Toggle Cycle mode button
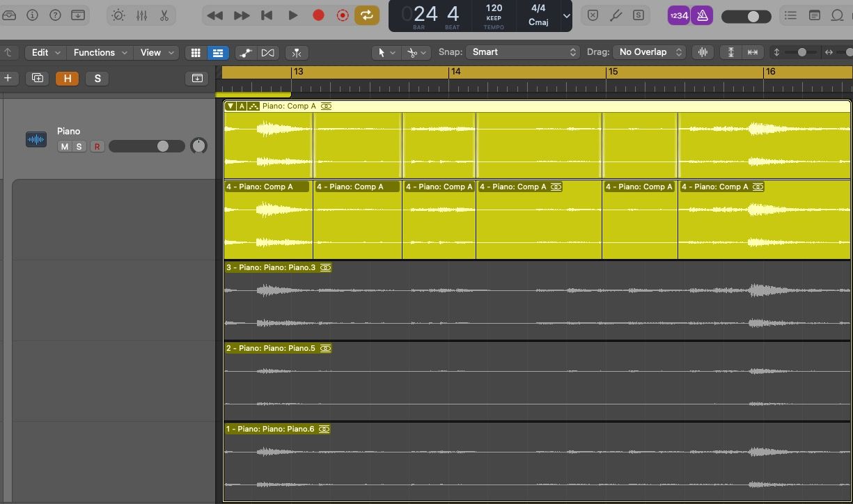This screenshot has height=504, width=853. (367, 15)
